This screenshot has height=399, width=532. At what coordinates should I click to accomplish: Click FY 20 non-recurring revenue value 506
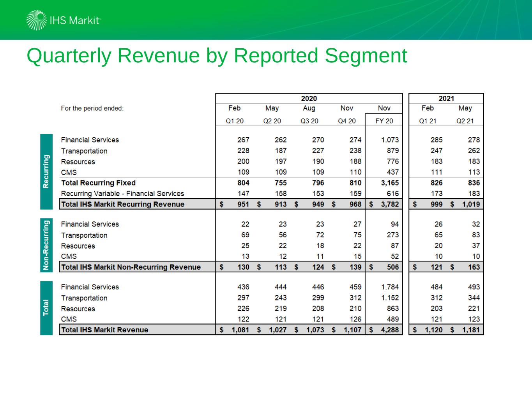(x=393, y=267)
